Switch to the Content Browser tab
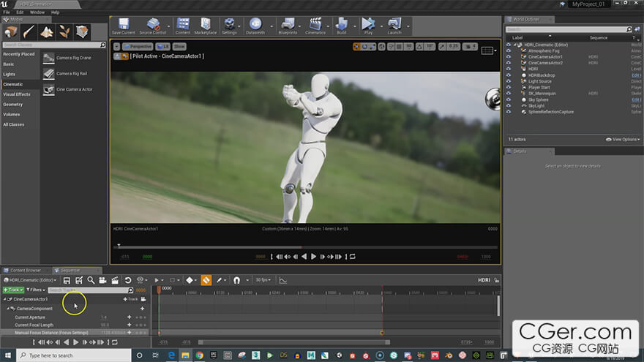The width and height of the screenshot is (644, 362). pos(26,270)
